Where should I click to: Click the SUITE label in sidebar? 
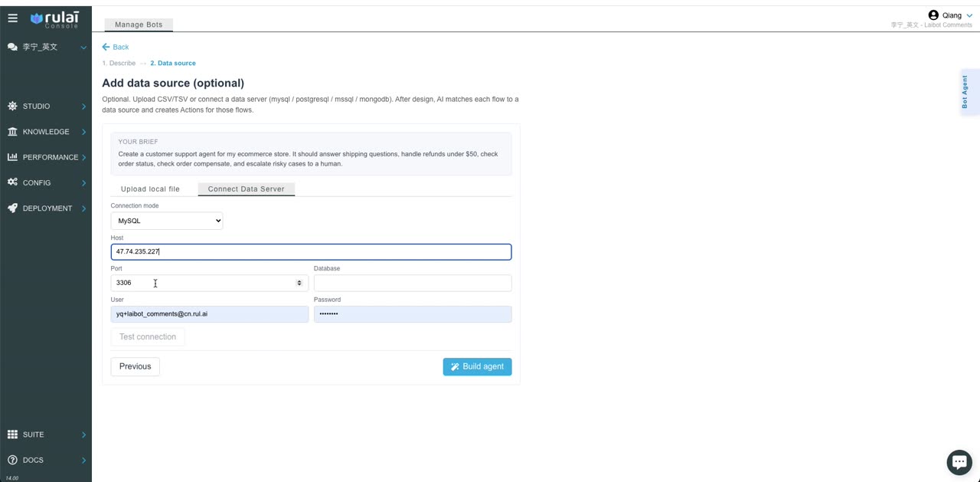tap(33, 434)
